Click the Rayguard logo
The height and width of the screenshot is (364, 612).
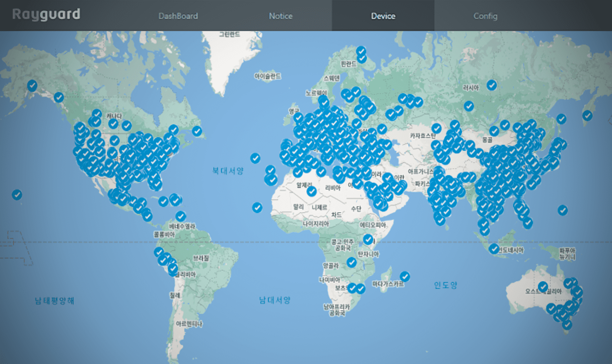click(x=46, y=15)
